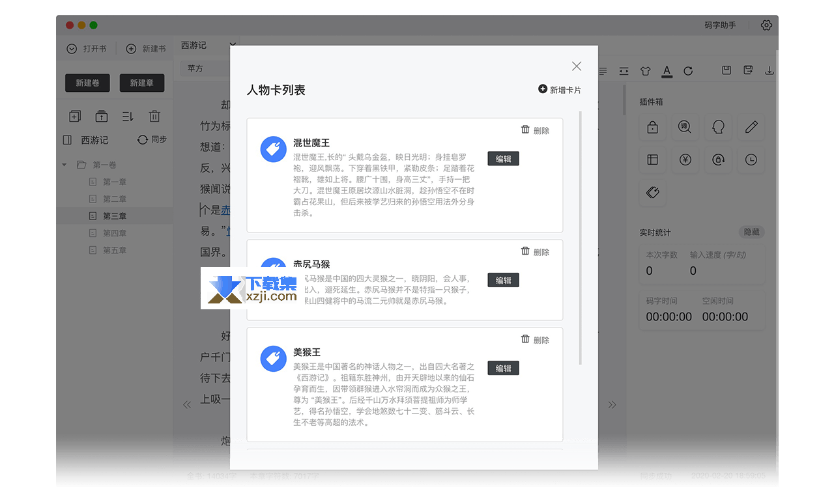Open the pencil plugin
834x504 pixels.
(751, 128)
